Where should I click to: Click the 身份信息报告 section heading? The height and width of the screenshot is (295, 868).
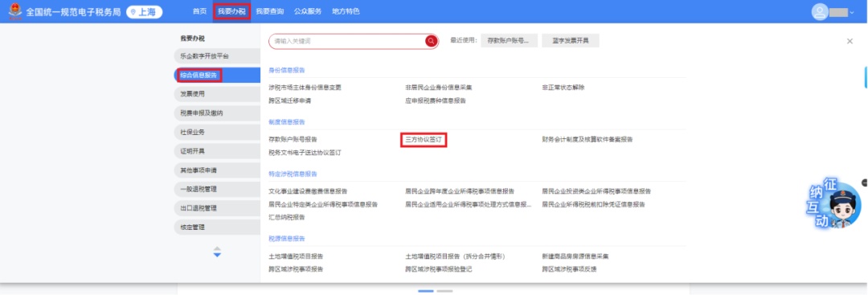click(x=287, y=70)
